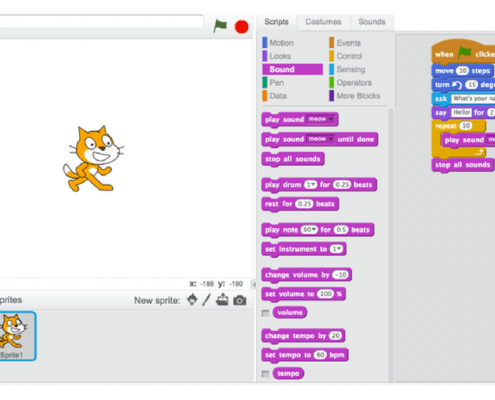The width and height of the screenshot is (495, 400).
Task: Paint a new sprite with the brush icon
Action: 206,300
